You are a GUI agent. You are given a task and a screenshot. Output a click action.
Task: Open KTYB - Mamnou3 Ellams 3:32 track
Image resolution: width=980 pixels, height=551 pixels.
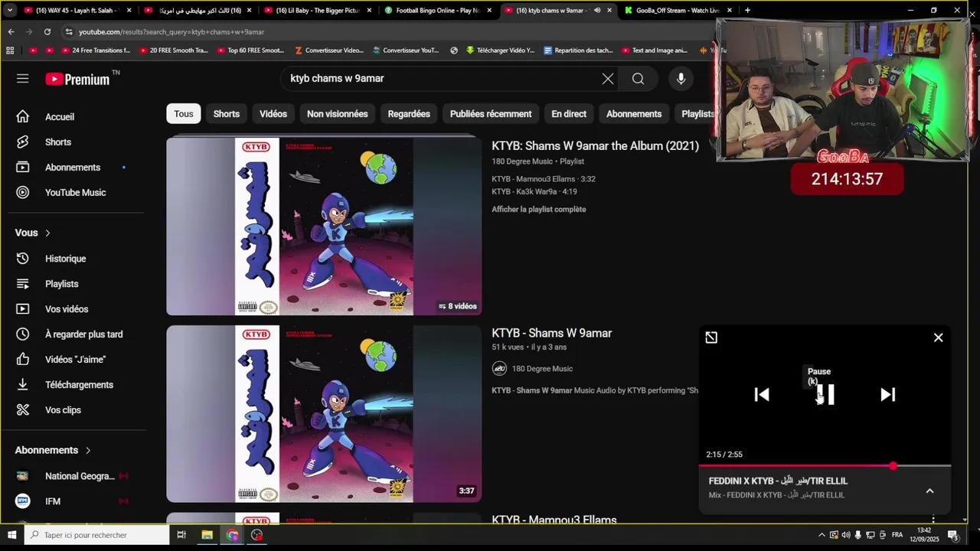click(544, 179)
